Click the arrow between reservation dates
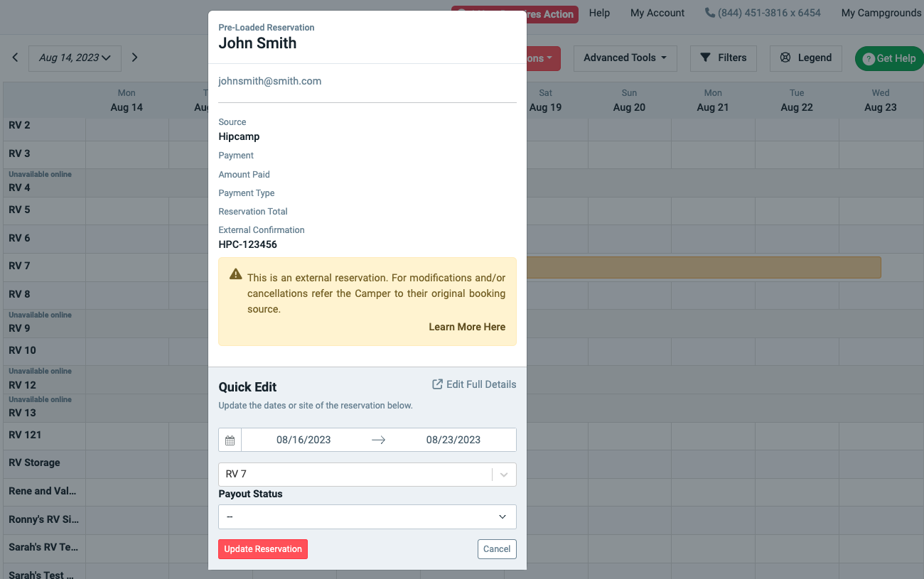The height and width of the screenshot is (579, 924). point(378,440)
